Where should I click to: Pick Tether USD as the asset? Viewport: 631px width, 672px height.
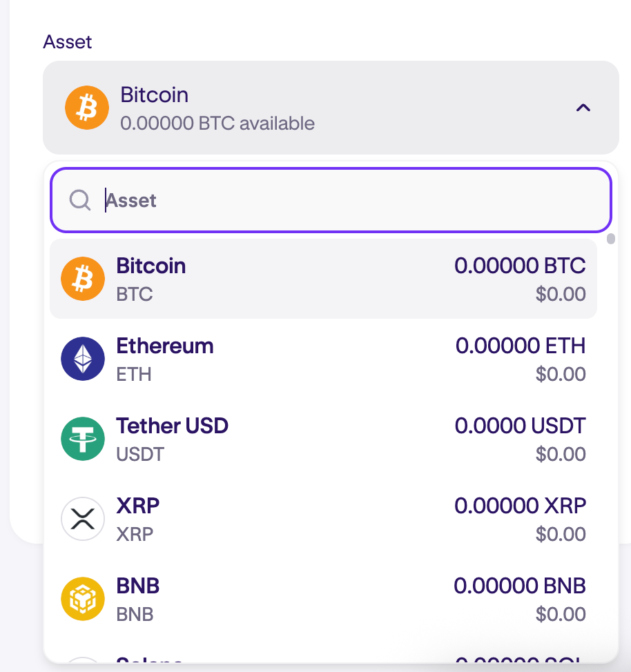[322, 439]
